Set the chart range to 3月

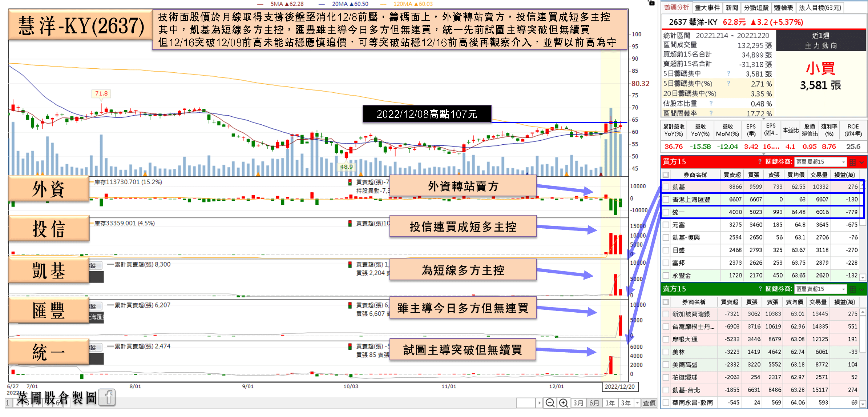578,403
